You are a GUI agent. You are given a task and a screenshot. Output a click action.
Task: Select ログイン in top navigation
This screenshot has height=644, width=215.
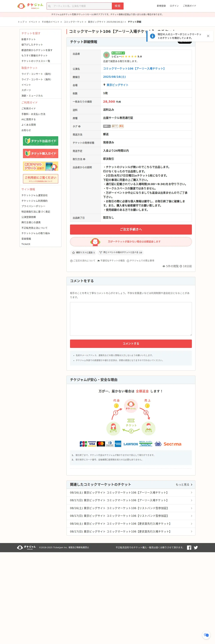[x=174, y=6]
